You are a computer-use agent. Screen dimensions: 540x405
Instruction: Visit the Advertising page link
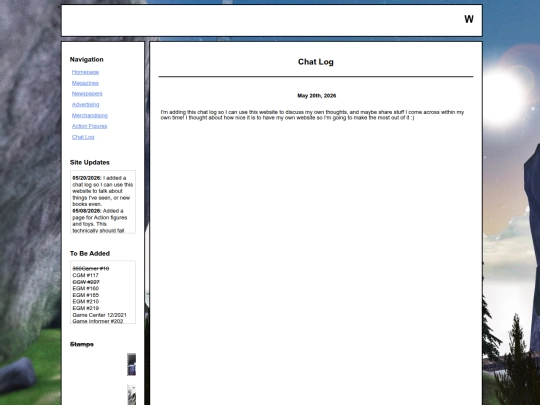(85, 104)
